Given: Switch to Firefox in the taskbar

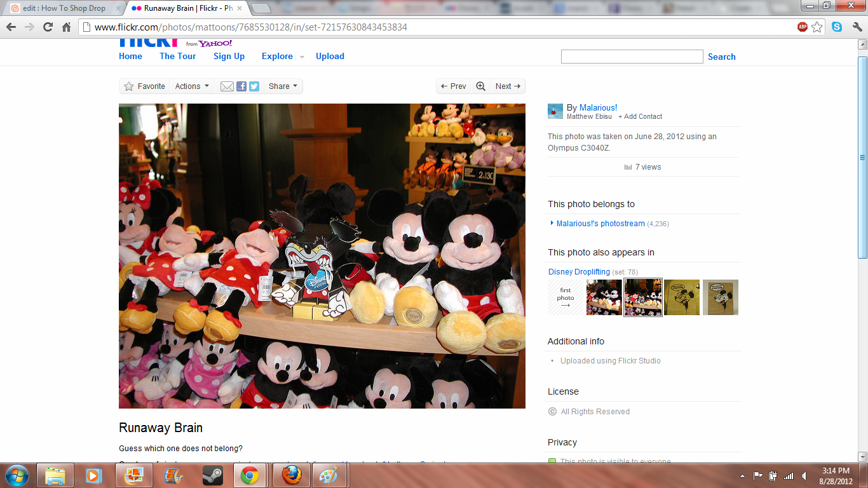Looking at the screenshot, I should [291, 475].
